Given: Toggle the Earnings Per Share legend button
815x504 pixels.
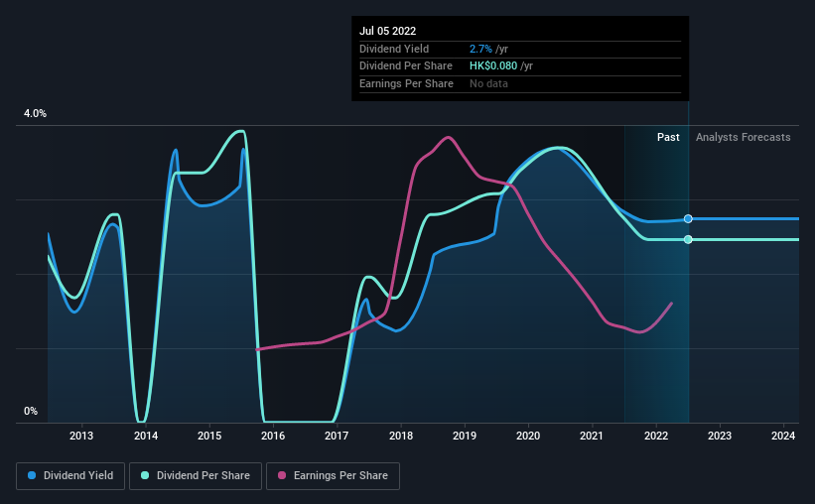Looking at the screenshot, I should click(333, 476).
